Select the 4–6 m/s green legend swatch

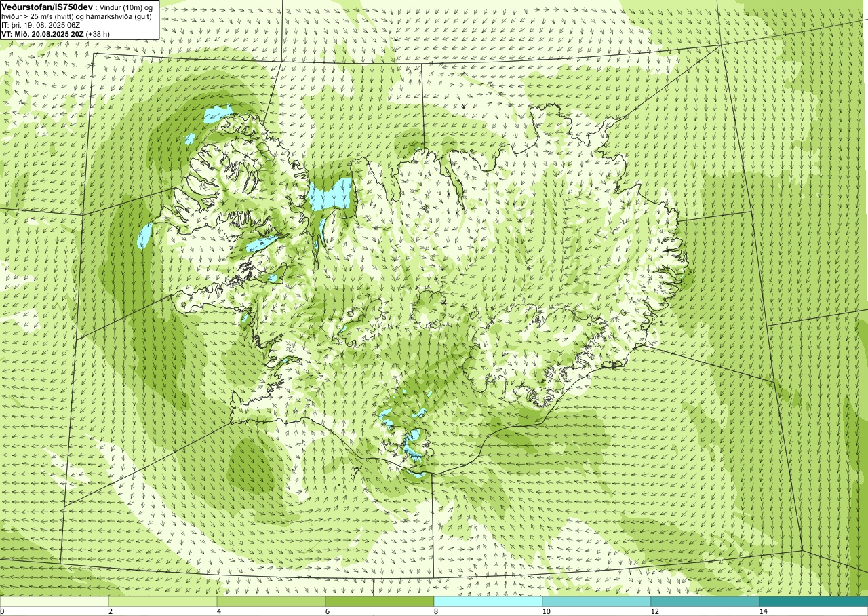coord(271,601)
